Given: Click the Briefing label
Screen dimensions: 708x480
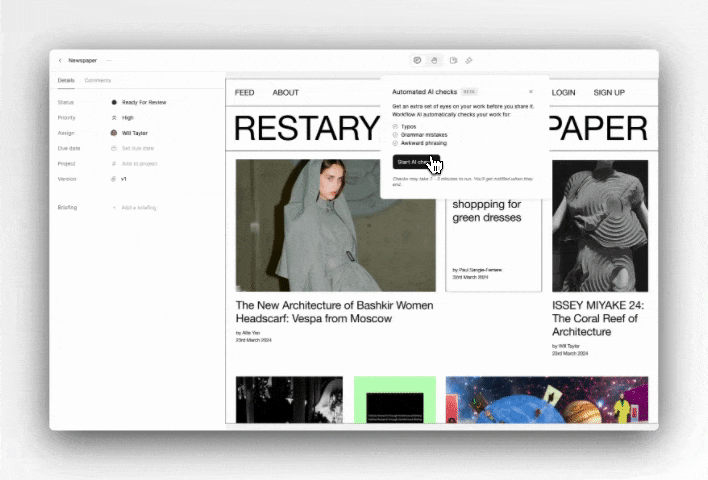Looking at the screenshot, I should (x=67, y=208).
